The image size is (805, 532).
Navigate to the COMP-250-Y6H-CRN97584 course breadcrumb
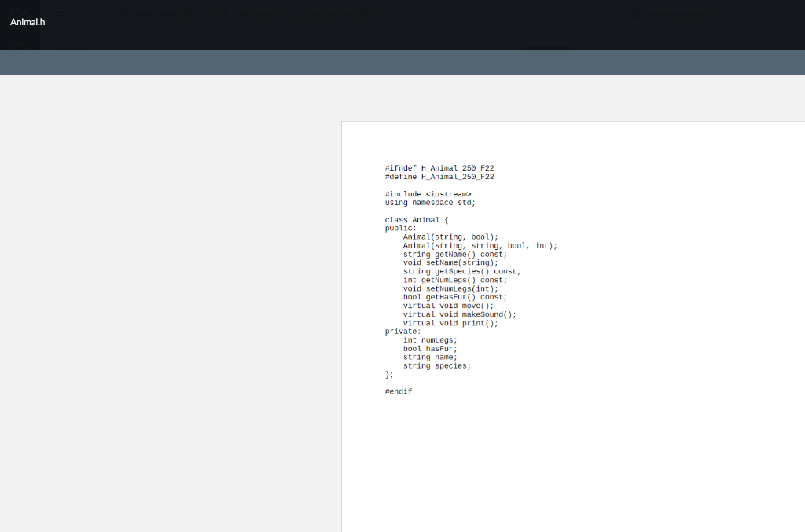(x=139, y=14)
